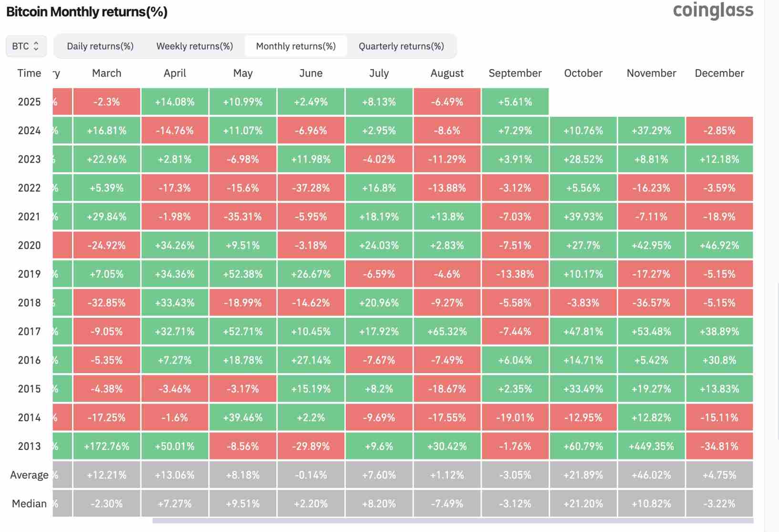Switch to Weekly returns(%) tab
779x532 pixels.
point(195,46)
